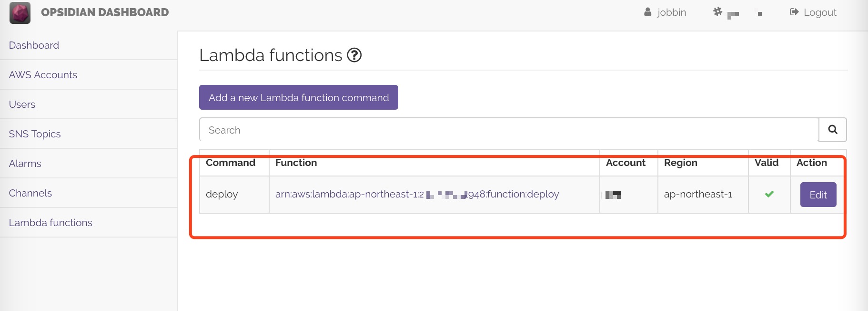Go to AWS Accounts page
The image size is (868, 311).
coord(43,75)
